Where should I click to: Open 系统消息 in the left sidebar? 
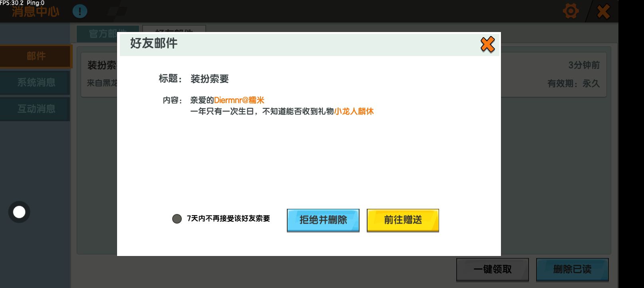(36, 82)
